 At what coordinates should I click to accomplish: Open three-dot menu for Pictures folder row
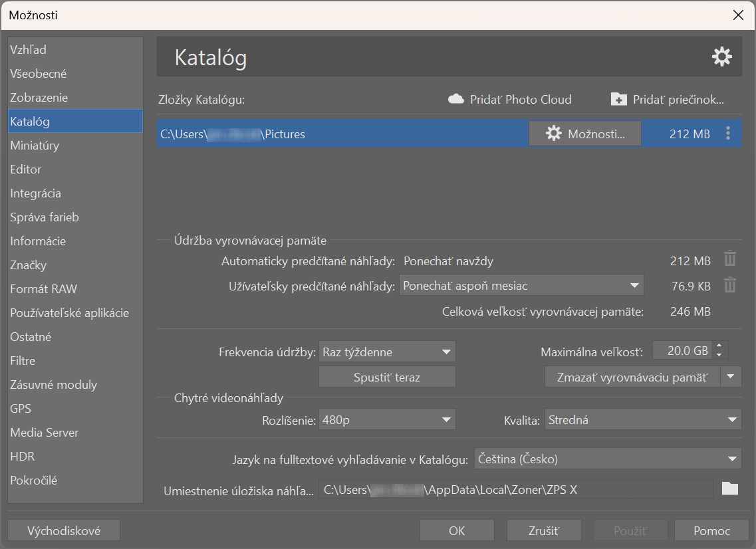coord(728,134)
